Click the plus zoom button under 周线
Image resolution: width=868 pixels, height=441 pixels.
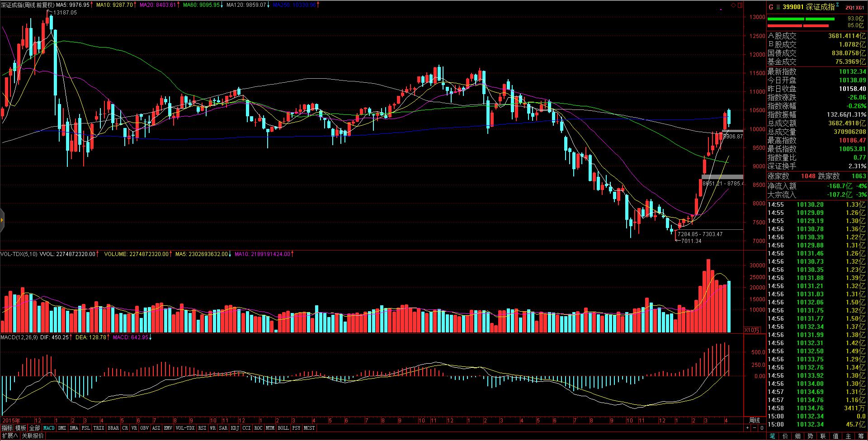pos(747,427)
